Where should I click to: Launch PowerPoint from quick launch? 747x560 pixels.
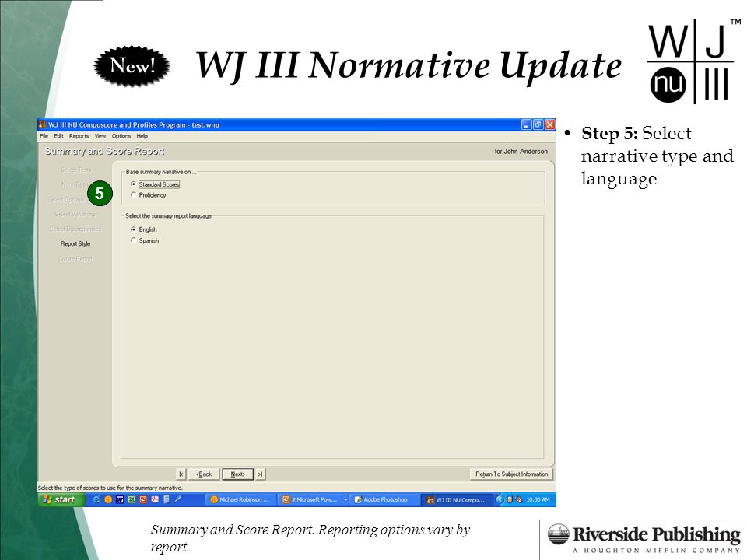point(143,499)
